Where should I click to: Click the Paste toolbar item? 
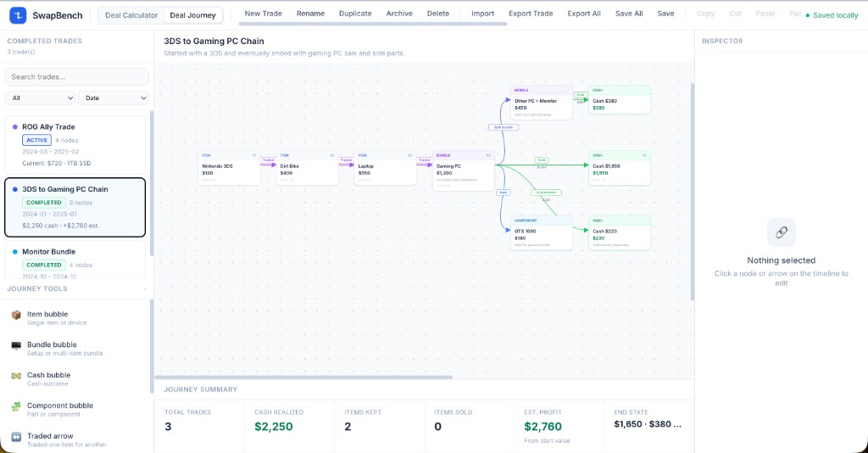[765, 14]
